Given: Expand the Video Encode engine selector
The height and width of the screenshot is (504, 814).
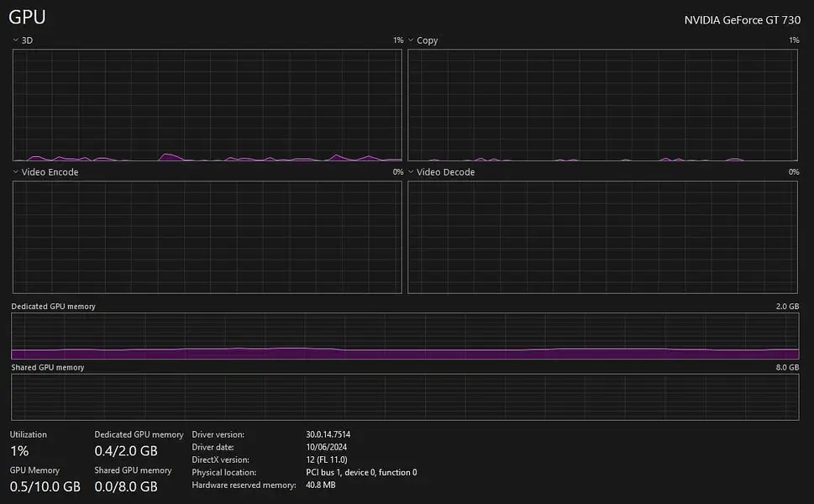Looking at the screenshot, I should (x=15, y=172).
